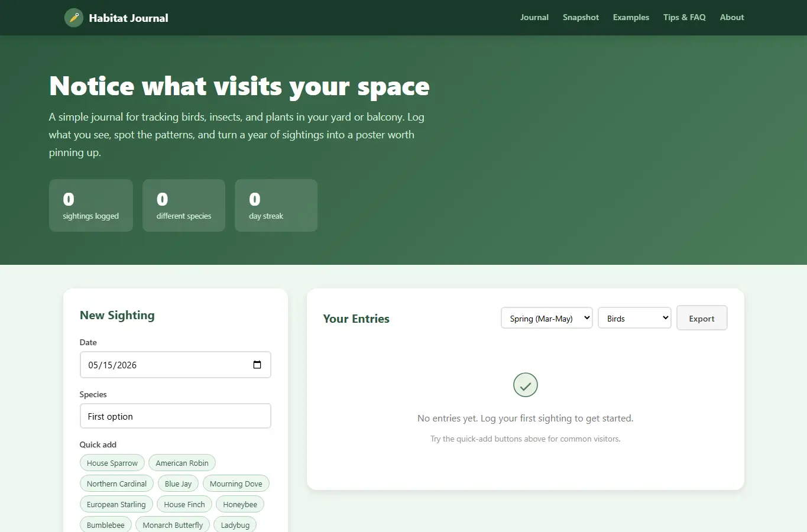Open Tips & FAQ page
The width and height of the screenshot is (807, 532).
pos(685,17)
